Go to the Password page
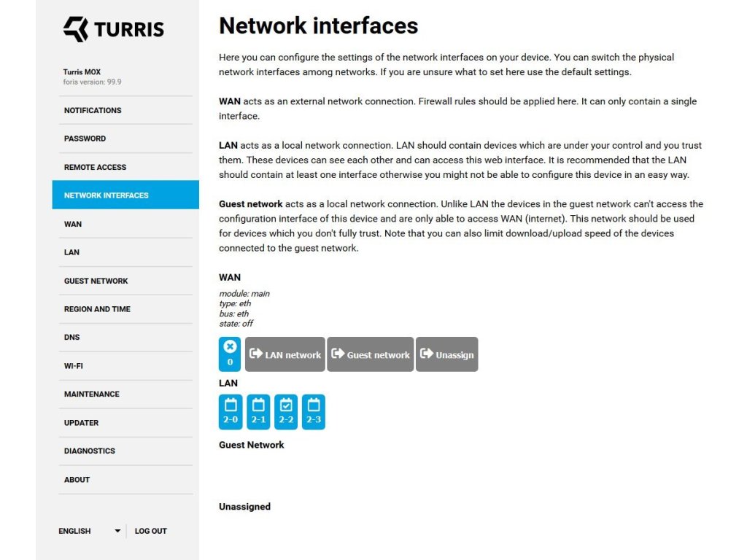 85,139
